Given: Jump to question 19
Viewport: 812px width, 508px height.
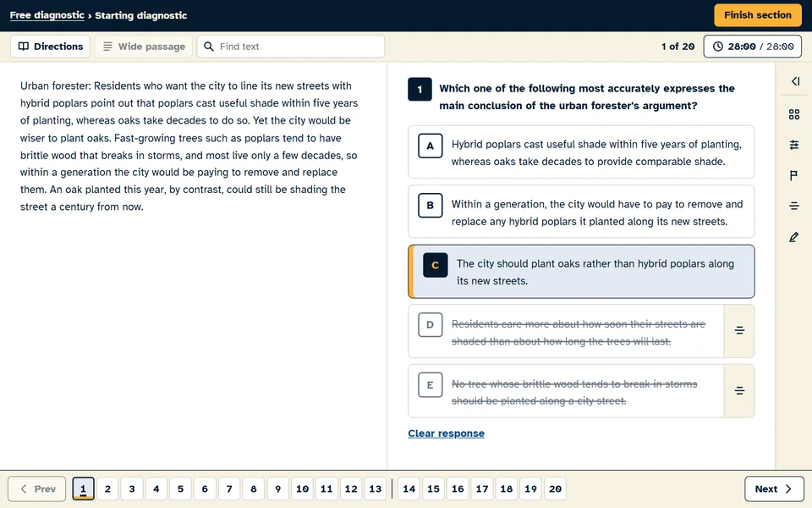Looking at the screenshot, I should pyautogui.click(x=531, y=489).
